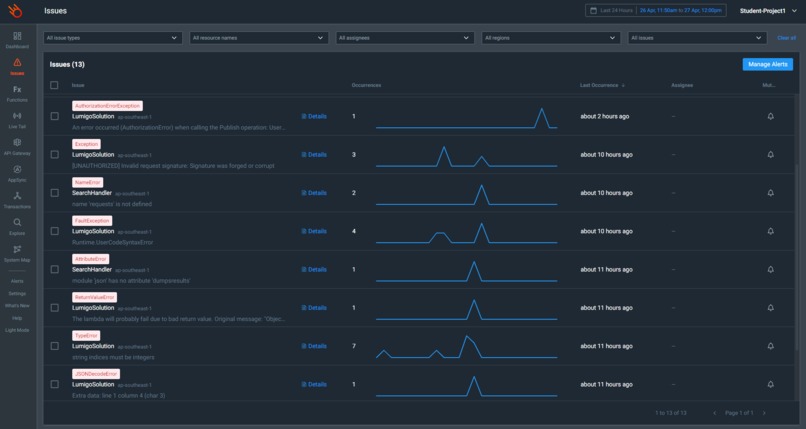Check the AuthorizationErrorException issue row
The height and width of the screenshot is (429, 806).
54,117
